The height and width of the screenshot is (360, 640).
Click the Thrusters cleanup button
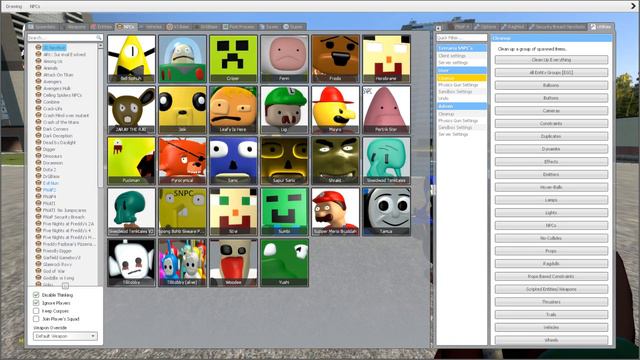[x=551, y=302]
